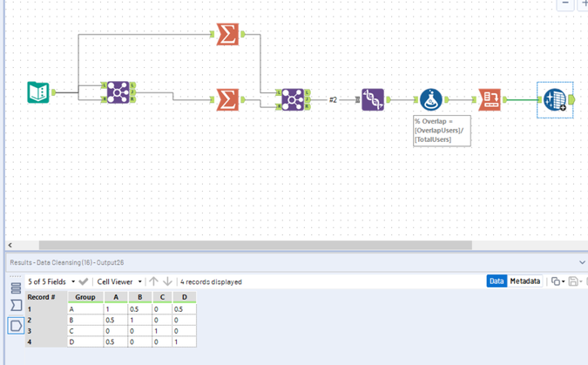Move to next record with down arrow
The height and width of the screenshot is (365, 588).
pos(167,281)
